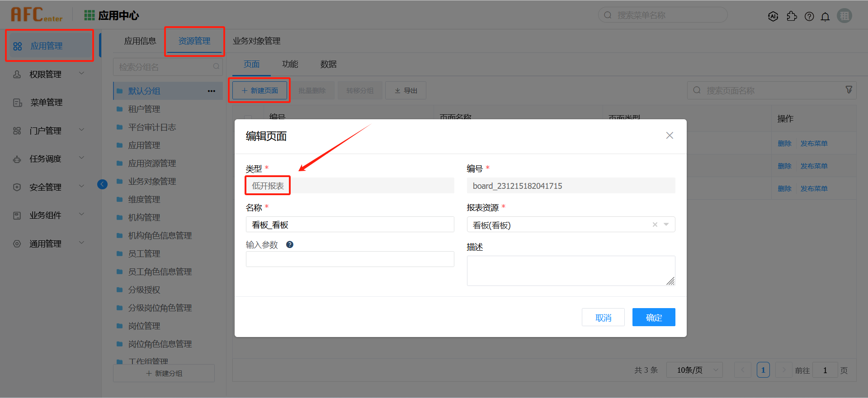Click the AI assistant icon in header
The width and height of the screenshot is (868, 398).
773,16
